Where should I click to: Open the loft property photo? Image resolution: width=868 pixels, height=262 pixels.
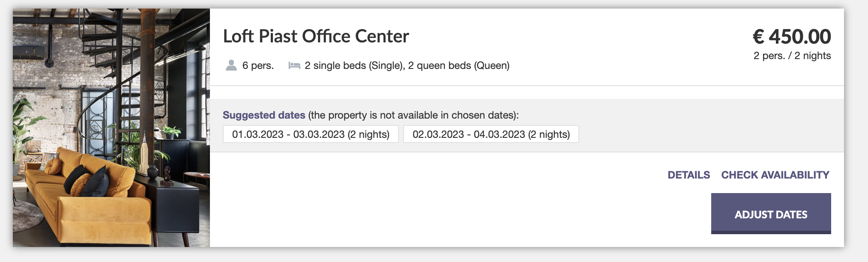coord(111,128)
